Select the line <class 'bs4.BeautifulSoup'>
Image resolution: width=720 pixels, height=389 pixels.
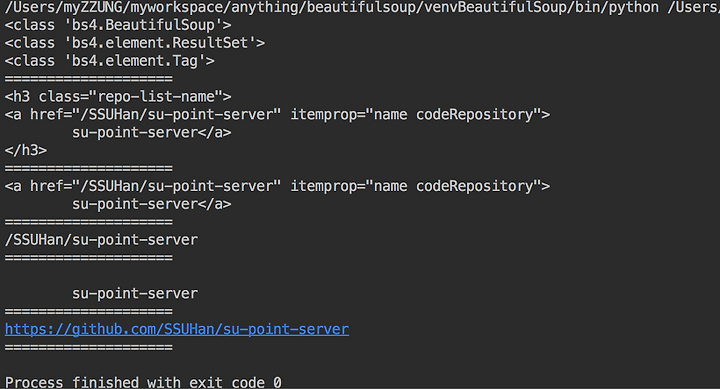(x=118, y=25)
